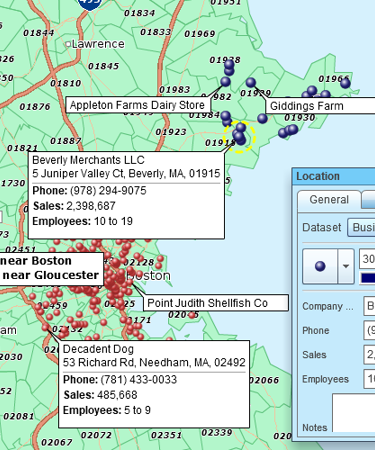This screenshot has width=375, height=450.
Task: Click the Decadent Dog phone (781) 433-0033
Action: (139, 380)
